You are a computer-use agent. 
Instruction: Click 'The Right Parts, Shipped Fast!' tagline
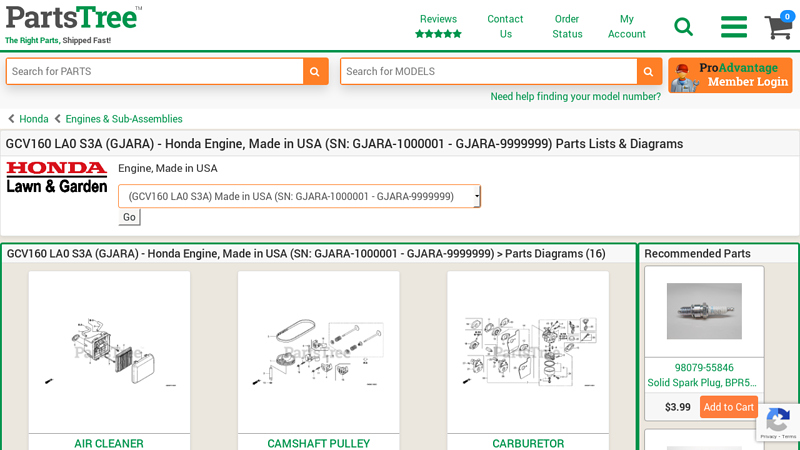(x=58, y=40)
